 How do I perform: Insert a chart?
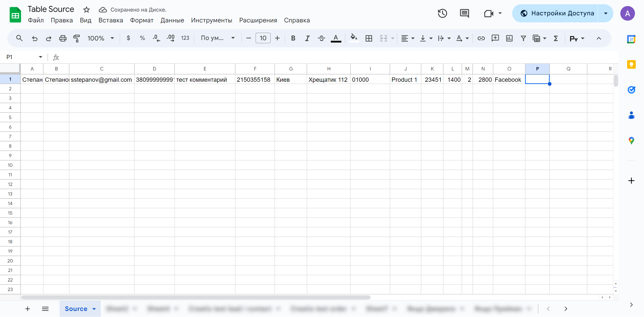(509, 38)
